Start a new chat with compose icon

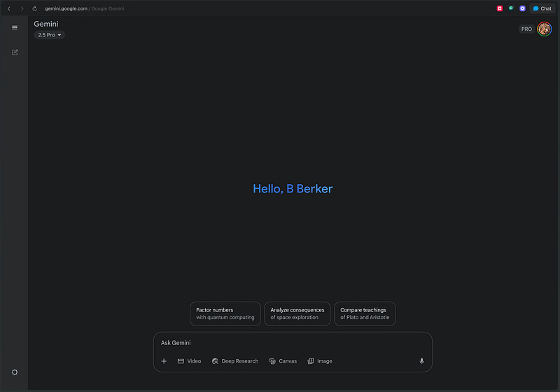pyautogui.click(x=15, y=52)
